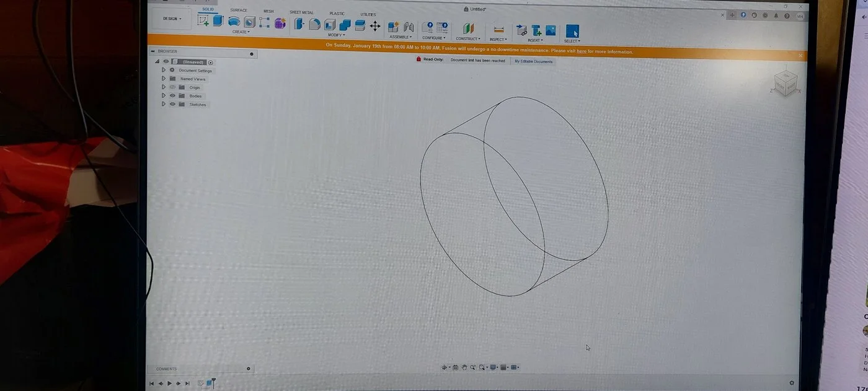
Task: Open the Sheet Metal tab
Action: click(x=302, y=12)
